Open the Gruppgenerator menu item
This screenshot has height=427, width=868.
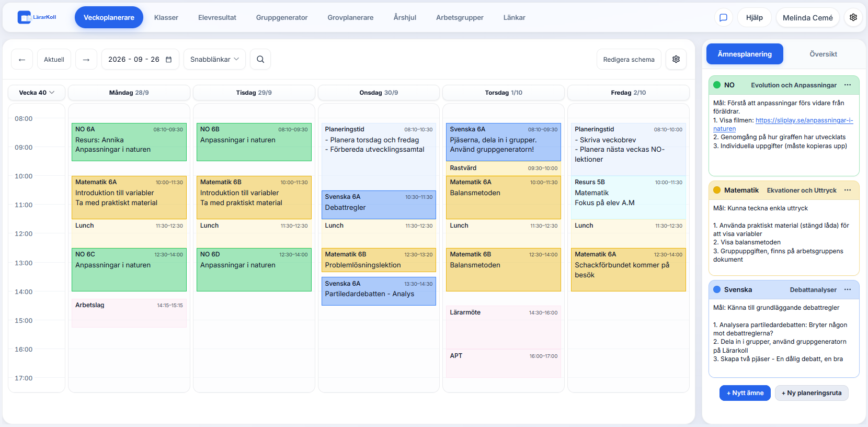point(282,18)
